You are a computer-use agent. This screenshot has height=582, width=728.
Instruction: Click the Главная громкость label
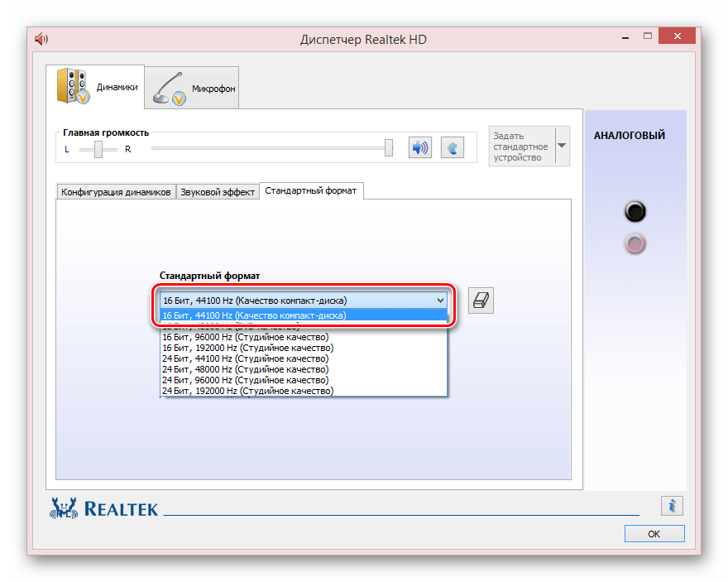[106, 132]
